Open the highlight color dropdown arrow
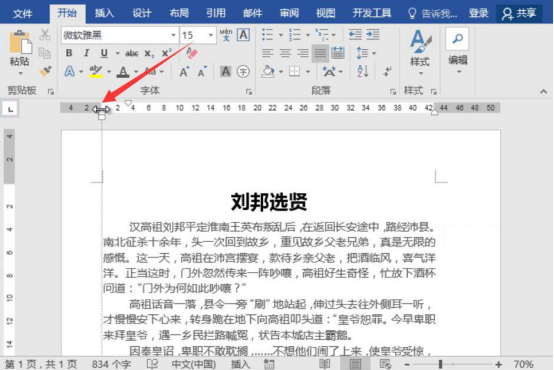 pyautogui.click(x=109, y=72)
